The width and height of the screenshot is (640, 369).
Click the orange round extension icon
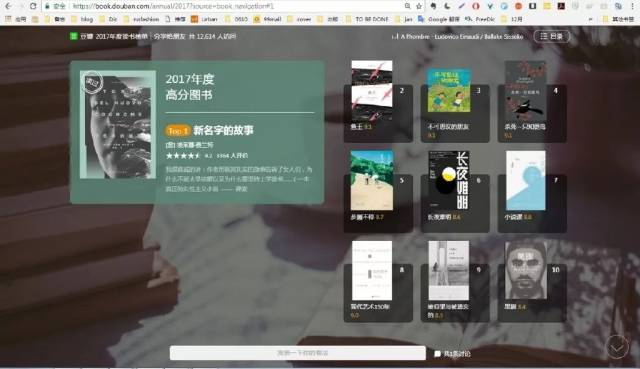518,6
